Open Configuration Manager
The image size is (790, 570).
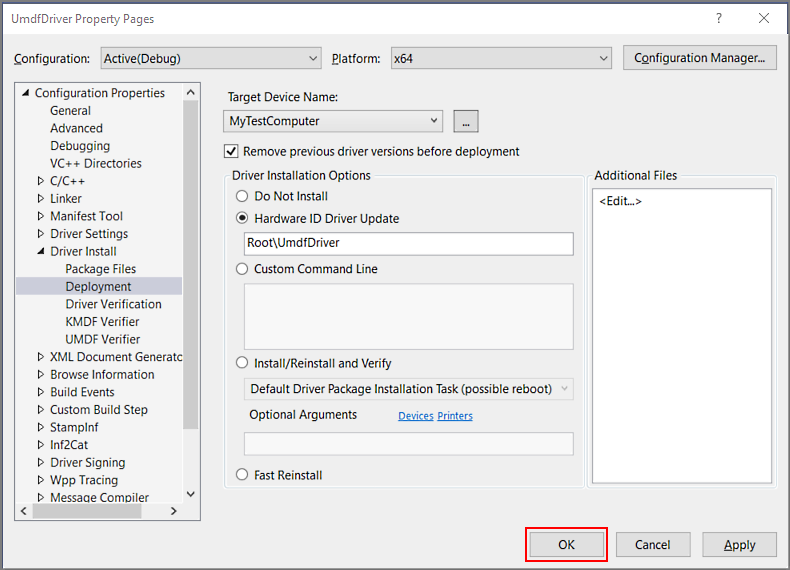pos(699,58)
